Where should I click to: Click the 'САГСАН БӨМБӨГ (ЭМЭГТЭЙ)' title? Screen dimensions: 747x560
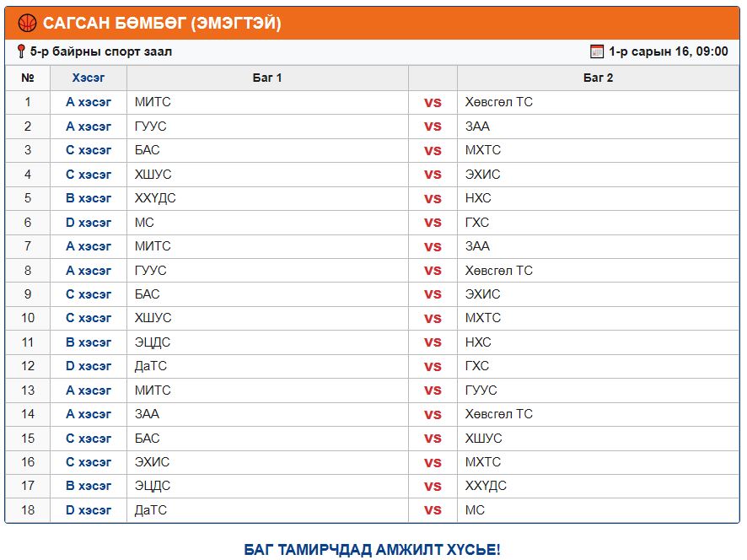pyautogui.click(x=162, y=24)
